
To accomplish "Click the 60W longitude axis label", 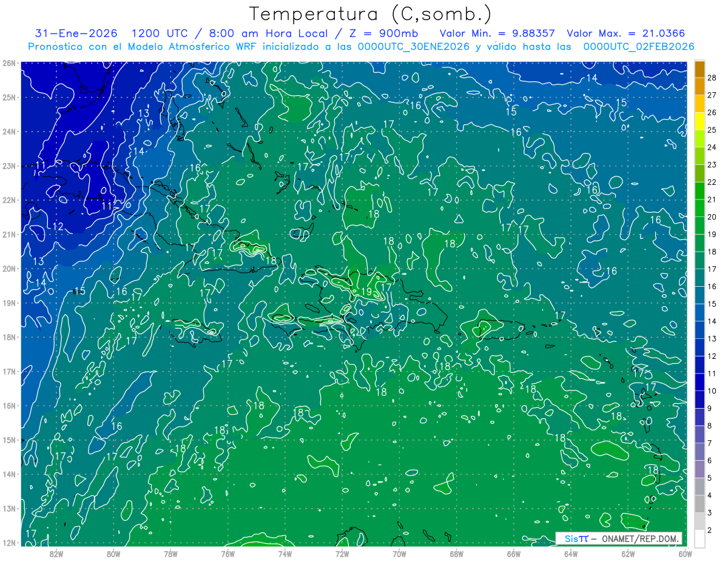I will [x=684, y=553].
